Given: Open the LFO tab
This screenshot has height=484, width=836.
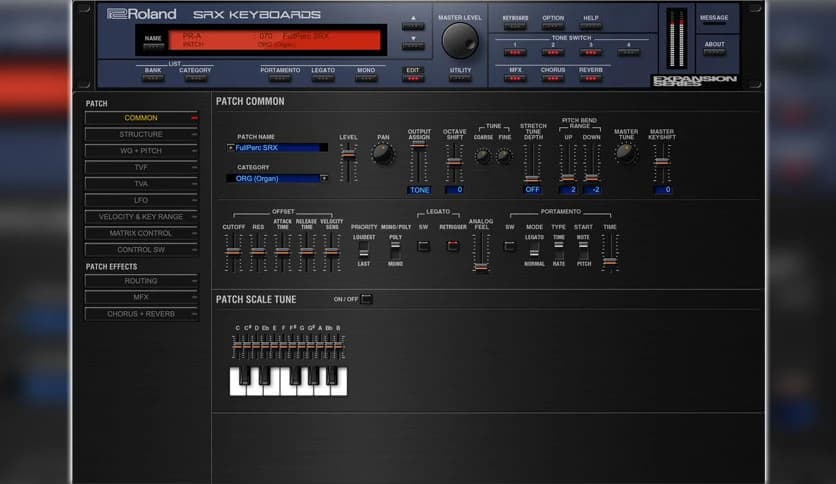Looking at the screenshot, I should pos(141,200).
